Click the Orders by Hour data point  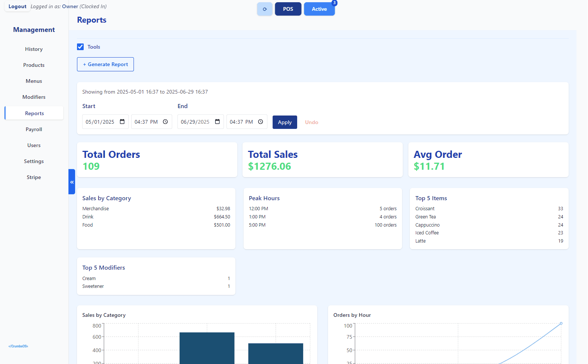point(561,324)
